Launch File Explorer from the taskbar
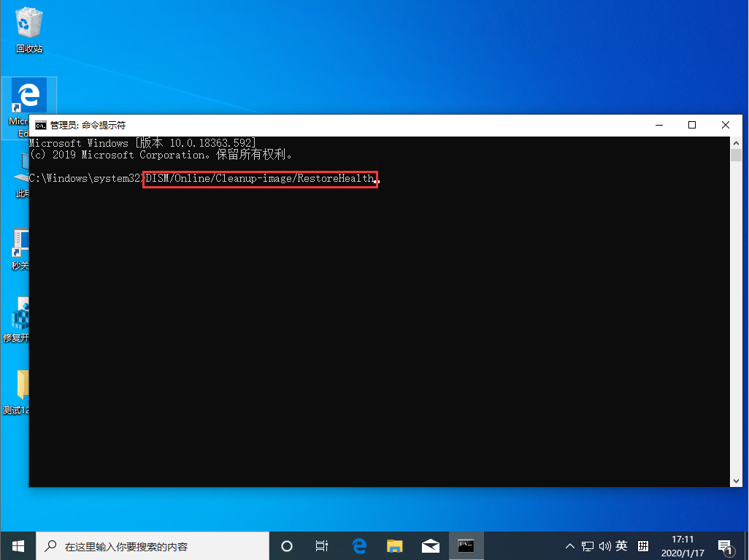749x560 pixels. pos(394,545)
